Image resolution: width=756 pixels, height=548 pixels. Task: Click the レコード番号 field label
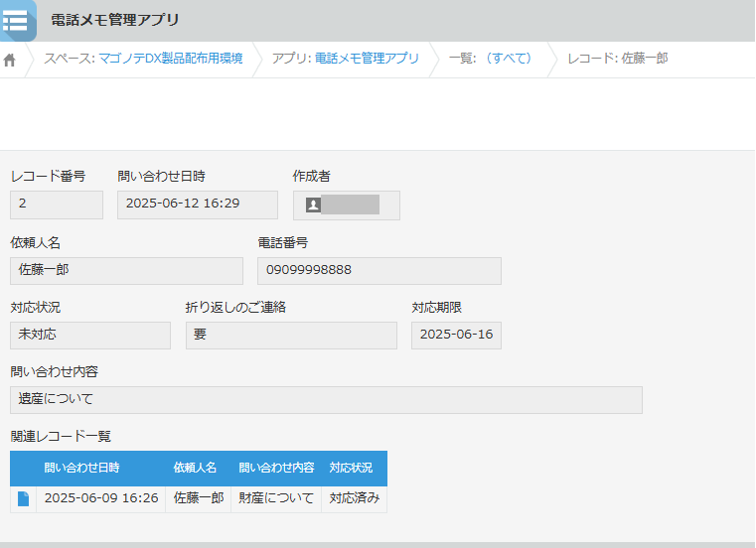click(48, 177)
